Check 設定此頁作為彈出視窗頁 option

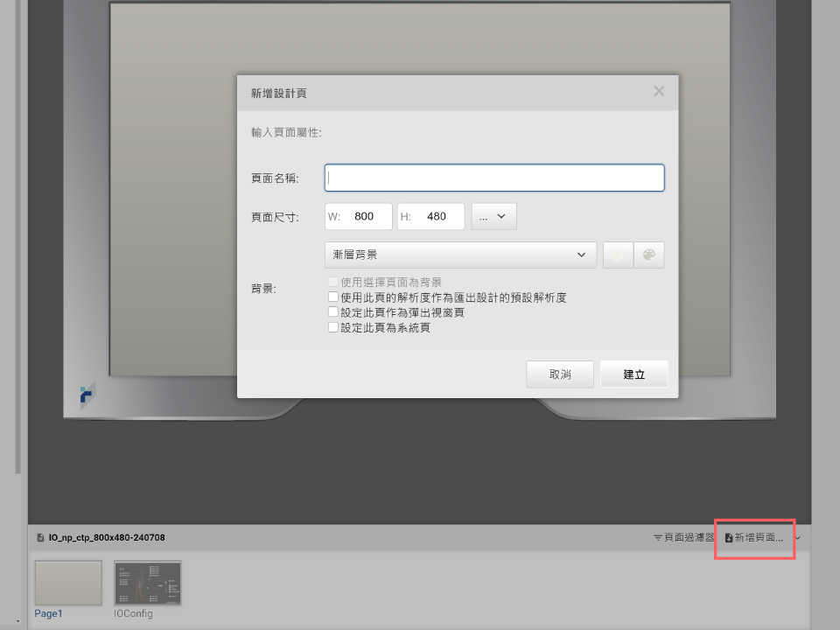[x=332, y=311]
